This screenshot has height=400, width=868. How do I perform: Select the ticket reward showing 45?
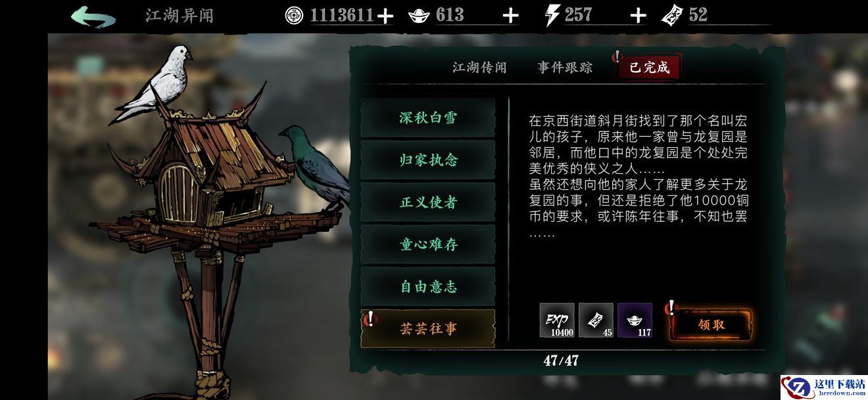click(596, 321)
